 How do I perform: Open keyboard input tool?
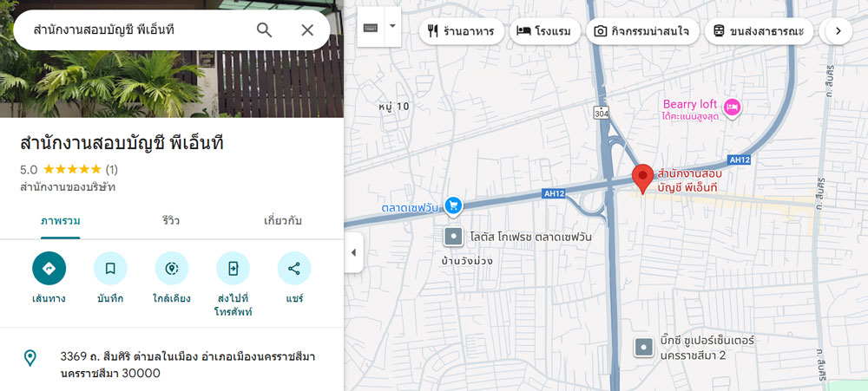(x=371, y=27)
